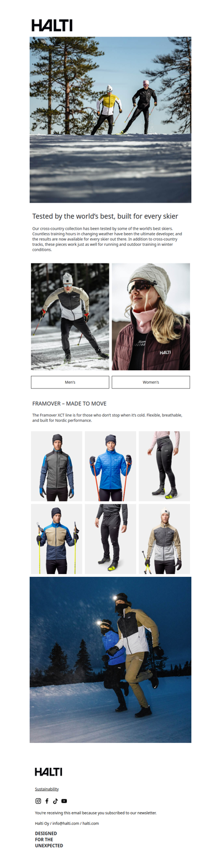Screen dimensions: 221x868
Task: Open the Men's collection button
Action: [70, 382]
